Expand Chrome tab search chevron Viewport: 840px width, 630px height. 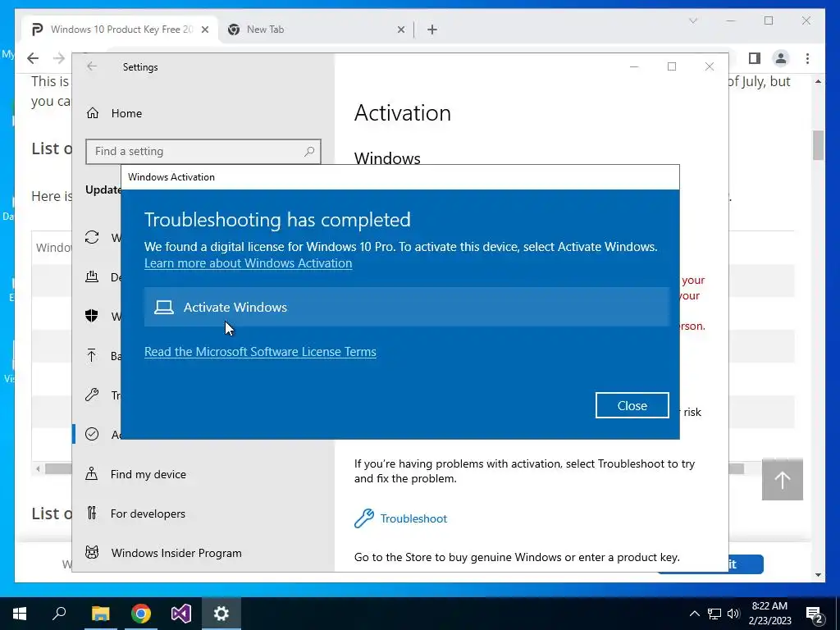coord(693,21)
